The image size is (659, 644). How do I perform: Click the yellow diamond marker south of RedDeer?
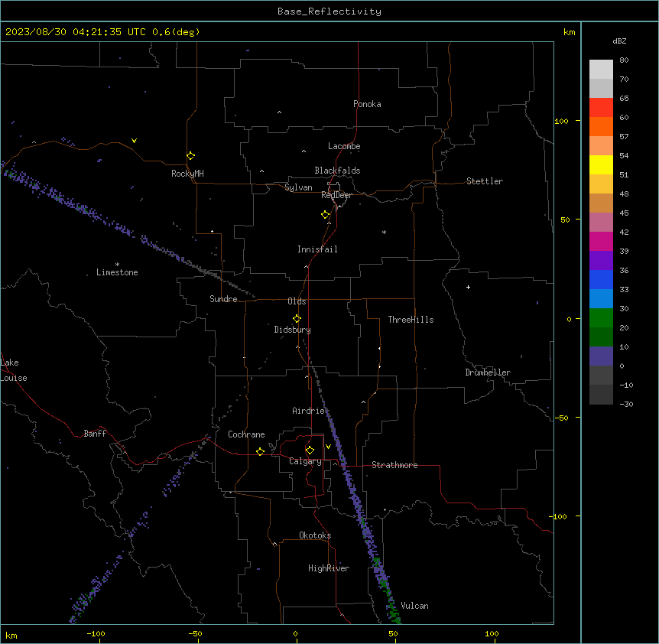(326, 215)
